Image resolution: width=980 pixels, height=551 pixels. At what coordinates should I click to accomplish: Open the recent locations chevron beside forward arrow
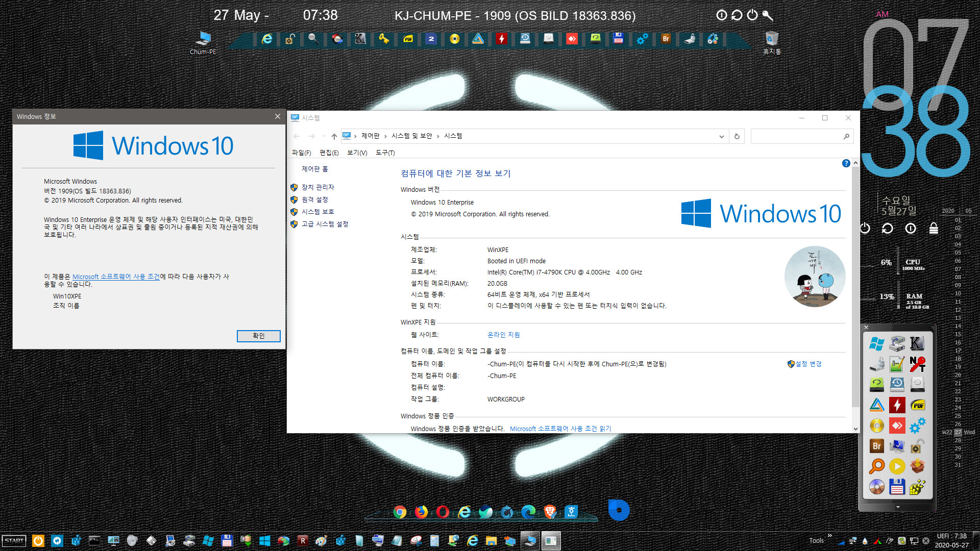tap(324, 136)
